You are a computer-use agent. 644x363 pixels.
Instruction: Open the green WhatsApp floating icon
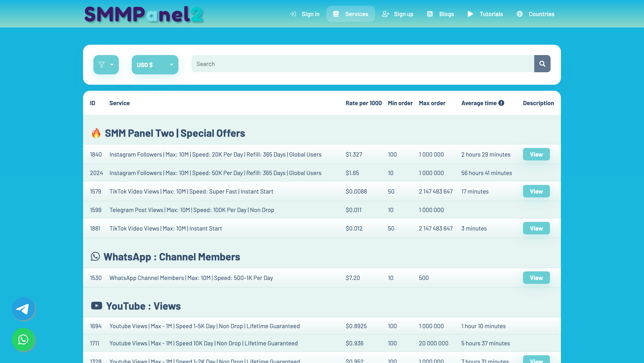23,340
